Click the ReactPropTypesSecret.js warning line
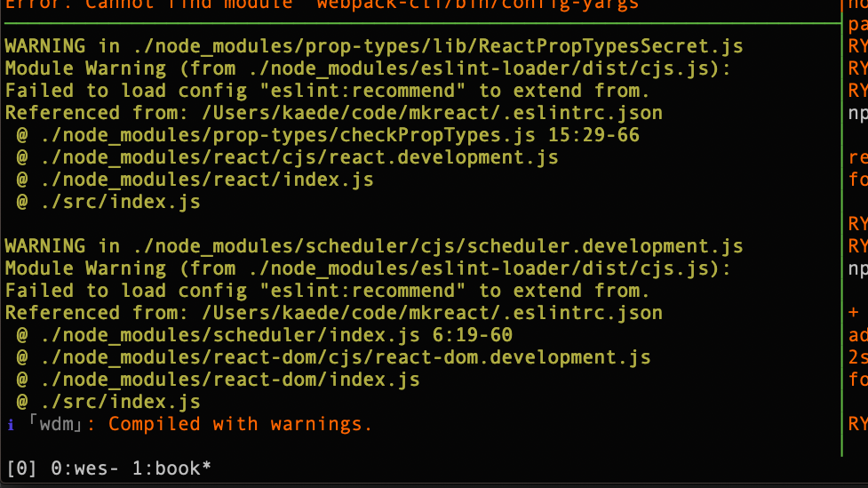This screenshot has width=868, height=488. point(374,46)
